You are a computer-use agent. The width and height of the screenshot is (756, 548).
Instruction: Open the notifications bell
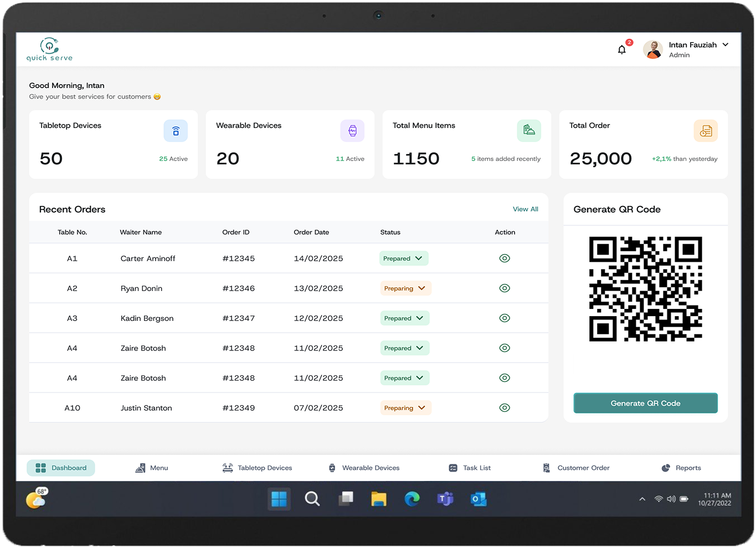point(622,50)
